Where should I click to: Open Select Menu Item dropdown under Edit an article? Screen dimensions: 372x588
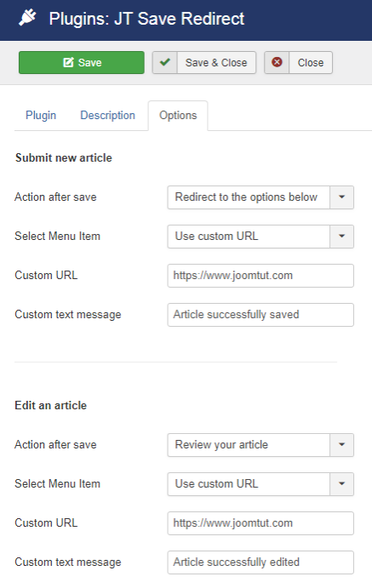[x=260, y=483]
